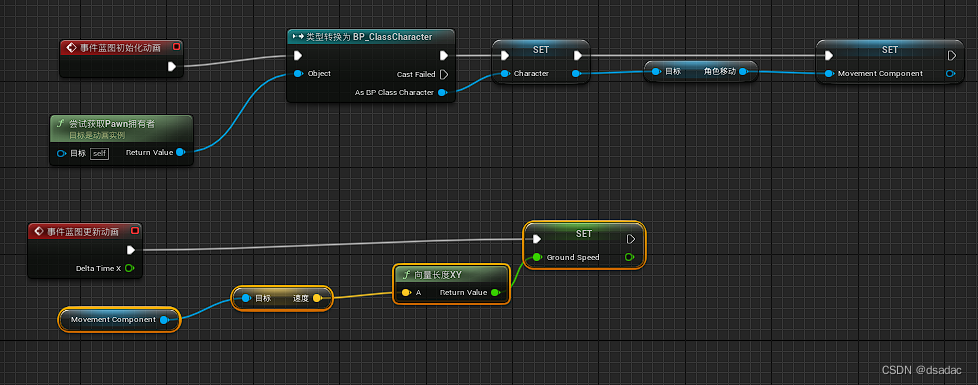Viewport: 978px width, 385px height.
Task: Select the 向量长度XY function node header
Action: [x=452, y=274]
